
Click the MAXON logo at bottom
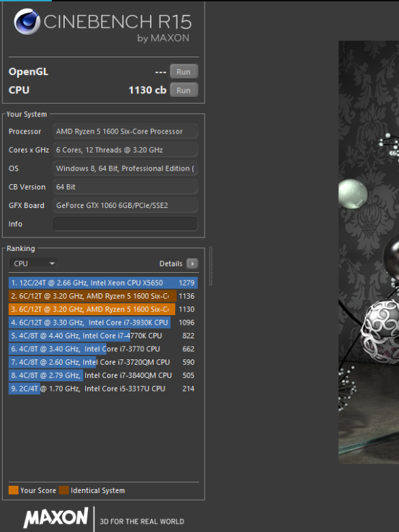click(56, 518)
